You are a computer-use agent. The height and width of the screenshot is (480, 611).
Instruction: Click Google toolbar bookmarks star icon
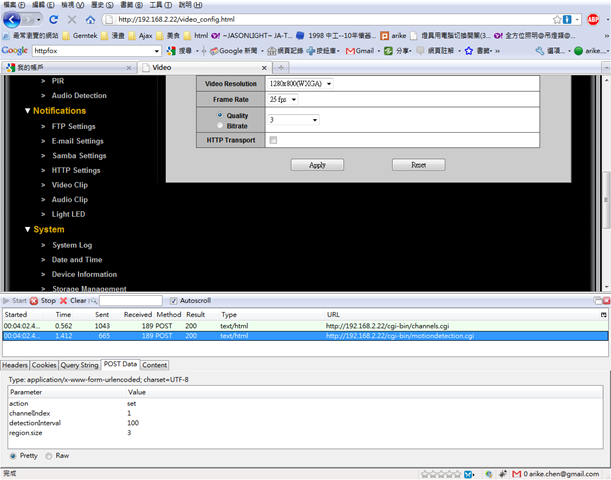(x=469, y=51)
